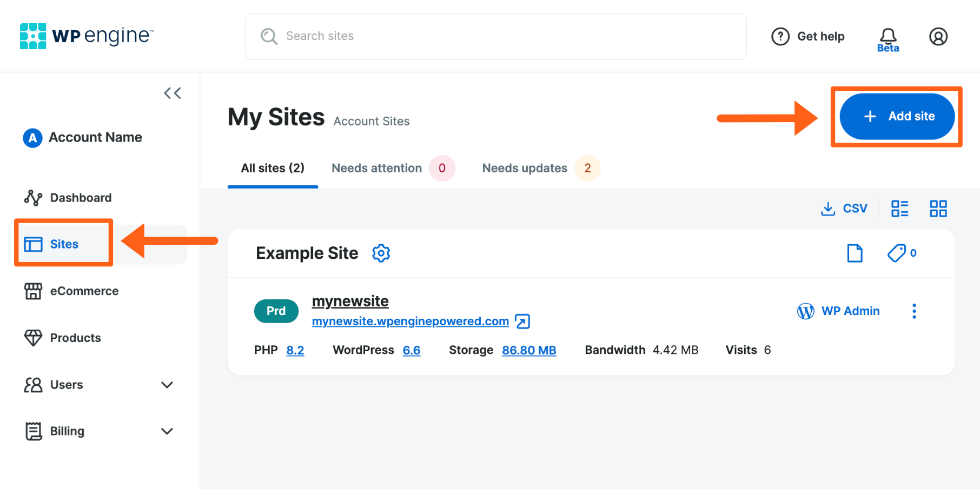Switch to grid view layout
The height and width of the screenshot is (489, 980).
pyautogui.click(x=938, y=208)
